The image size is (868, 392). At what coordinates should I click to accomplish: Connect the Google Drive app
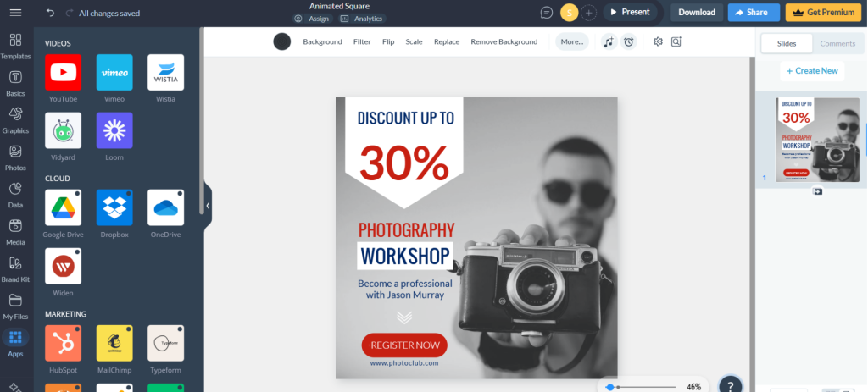tap(63, 207)
